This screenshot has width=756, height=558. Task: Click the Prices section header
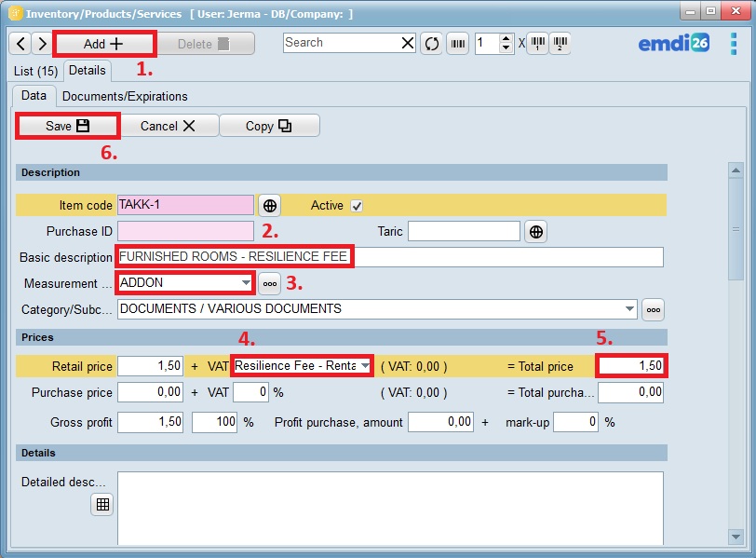point(342,337)
